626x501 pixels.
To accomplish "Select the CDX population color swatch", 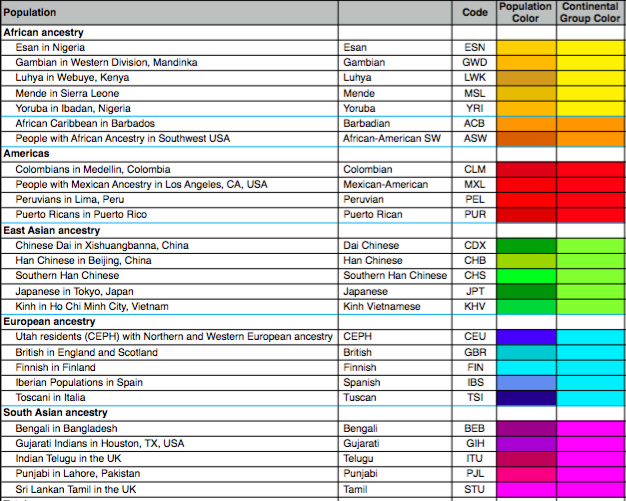I will point(526,245).
